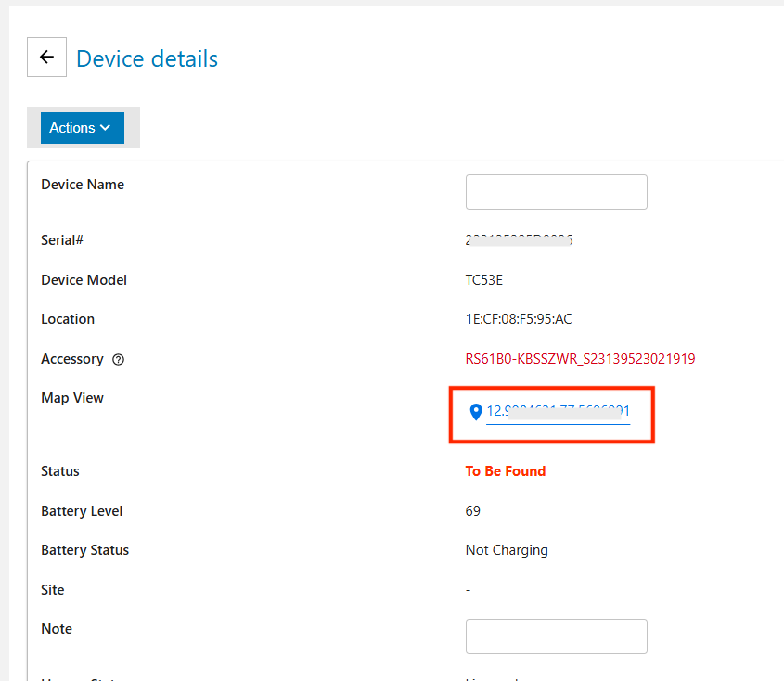Click the Accessory label text
784x681 pixels.
72,359
